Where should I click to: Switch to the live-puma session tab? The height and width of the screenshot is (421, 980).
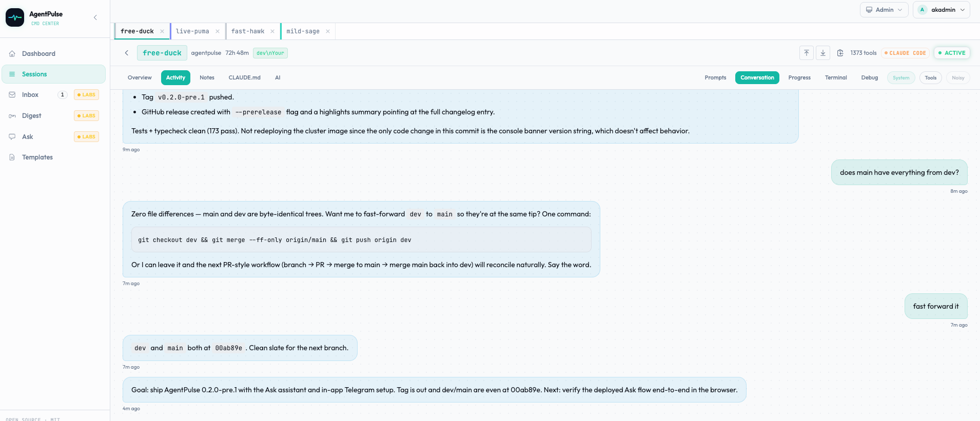[192, 31]
